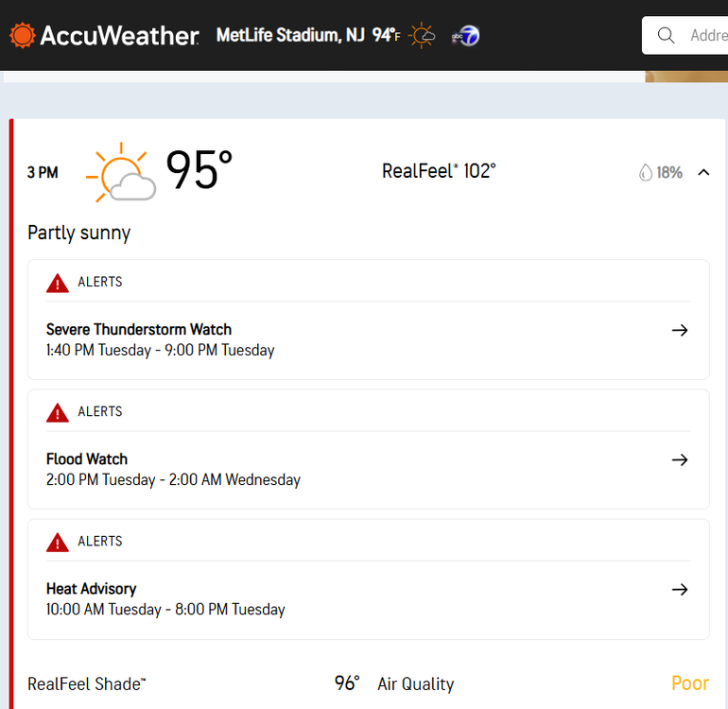Click the large partly sunny weather icon
The height and width of the screenshot is (709, 728).
point(121,172)
